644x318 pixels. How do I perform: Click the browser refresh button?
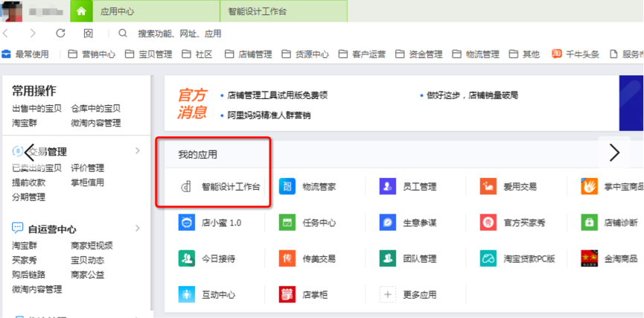coord(60,34)
